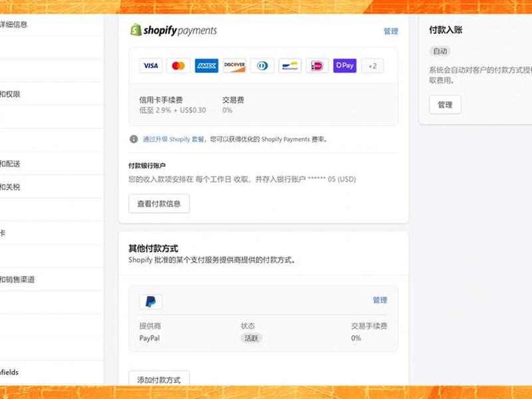This screenshot has width=532, height=399.
Task: Click the 信用卡手续费 label
Action: (161, 100)
